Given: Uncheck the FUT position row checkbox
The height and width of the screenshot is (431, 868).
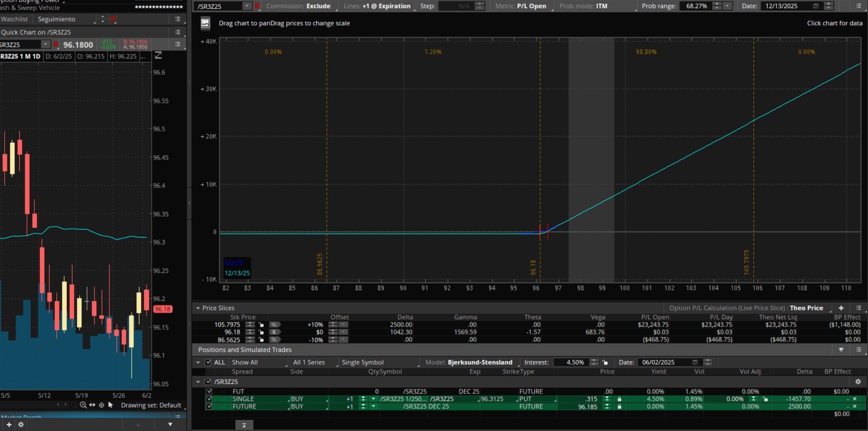Looking at the screenshot, I should point(209,392).
